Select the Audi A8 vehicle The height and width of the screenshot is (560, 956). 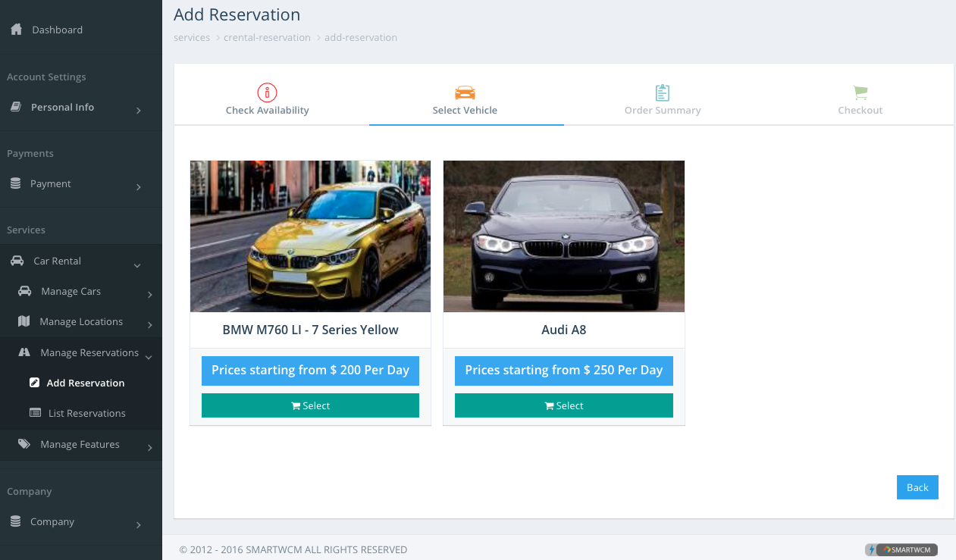[563, 405]
